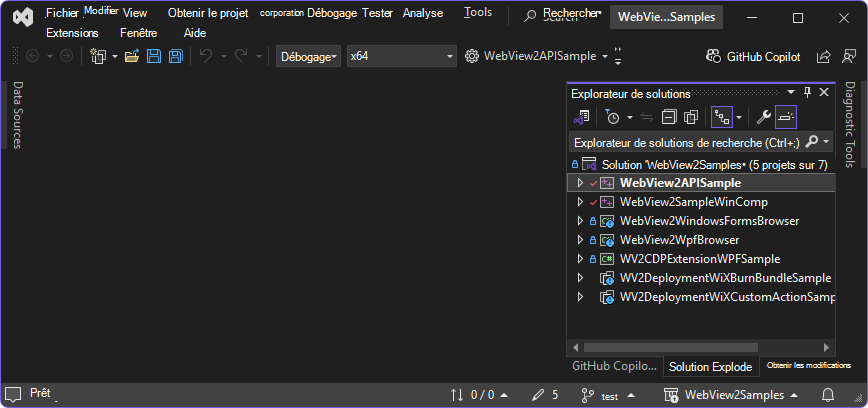Click the test branch name in status bar

pyautogui.click(x=609, y=396)
